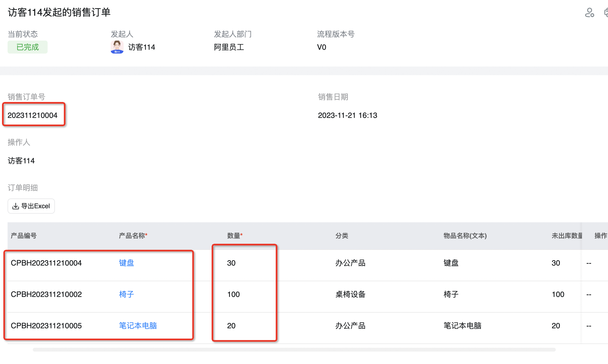The image size is (608, 364).
Task: Click quantity 30 in 键盘 row's 数量 column
Action: (231, 263)
